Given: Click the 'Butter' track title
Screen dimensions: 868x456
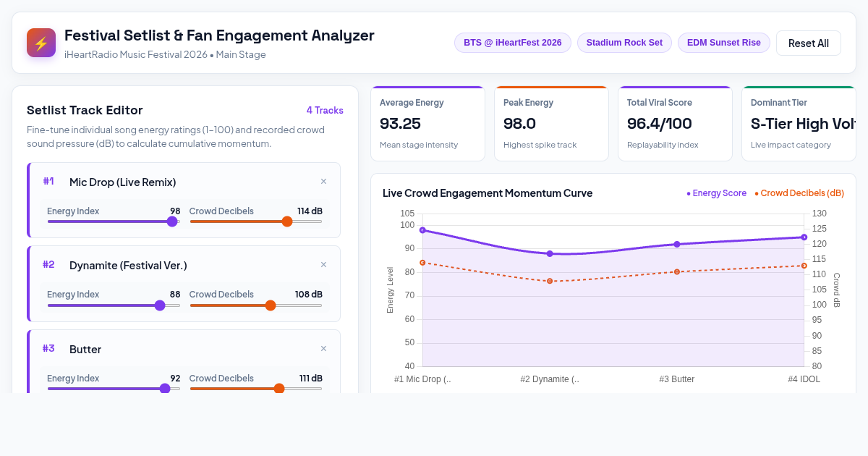Looking at the screenshot, I should pos(85,349).
